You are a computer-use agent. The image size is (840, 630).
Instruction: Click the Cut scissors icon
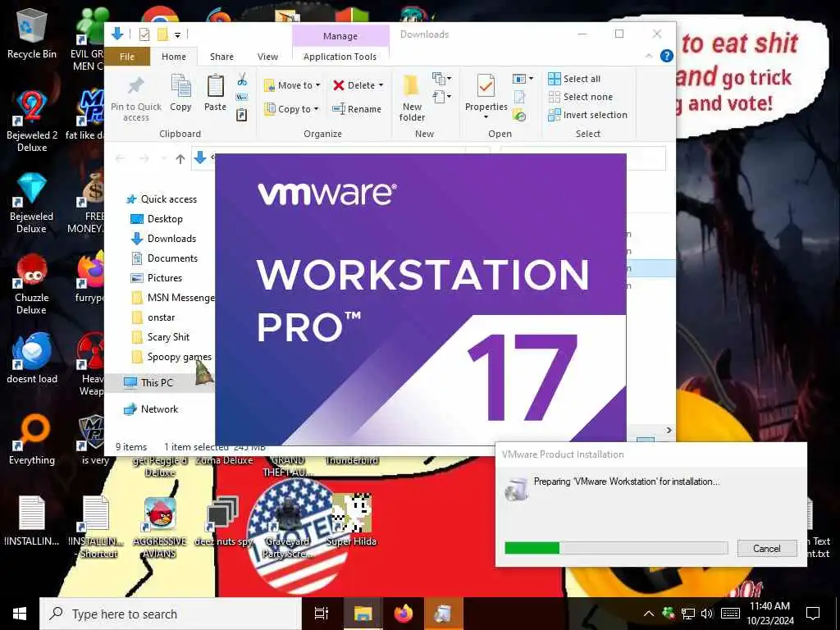point(242,80)
